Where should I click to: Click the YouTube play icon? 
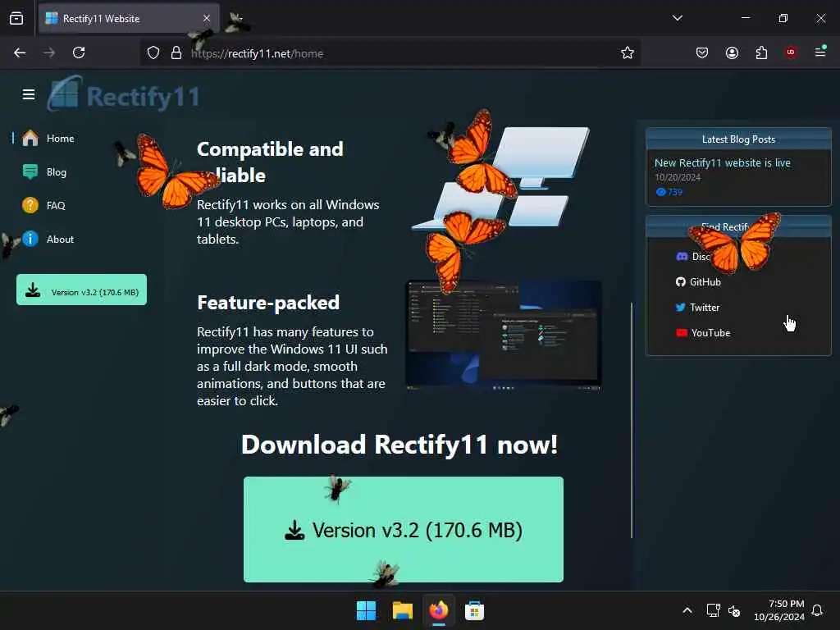pyautogui.click(x=682, y=333)
